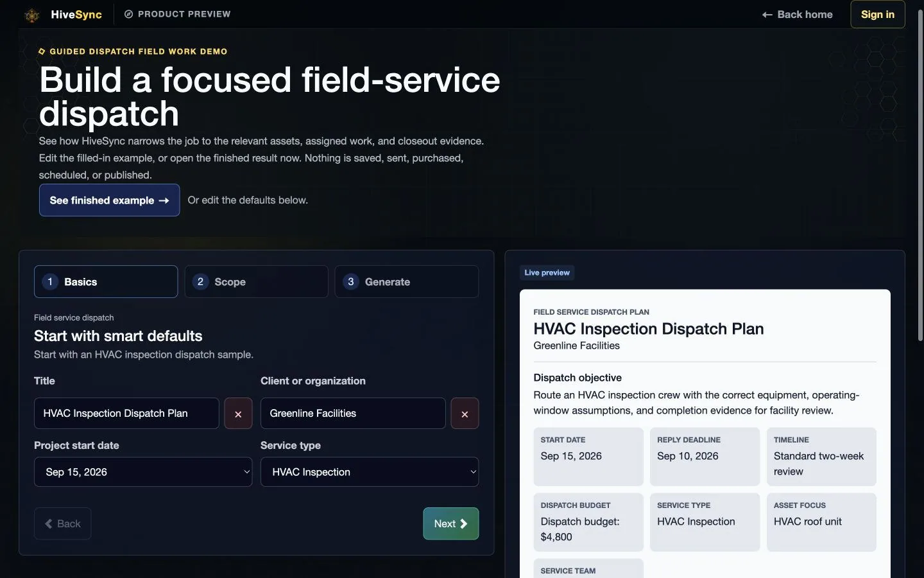924x578 pixels.
Task: Switch to the Basics step tab
Action: pos(106,282)
